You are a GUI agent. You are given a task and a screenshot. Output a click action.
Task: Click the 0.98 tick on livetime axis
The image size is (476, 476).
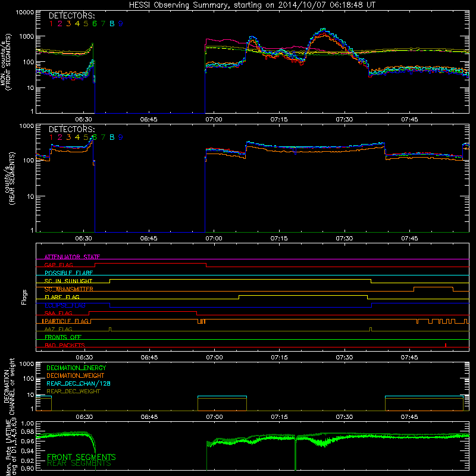point(27,432)
